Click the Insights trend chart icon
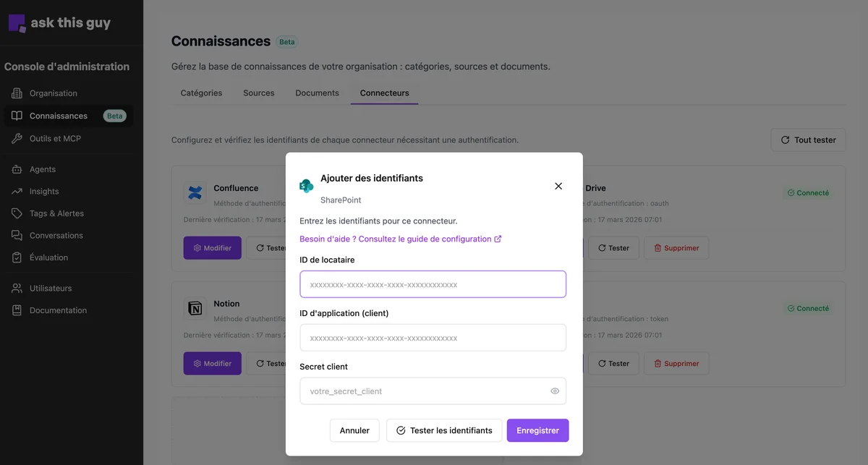The width and height of the screenshot is (868, 465). (x=17, y=192)
